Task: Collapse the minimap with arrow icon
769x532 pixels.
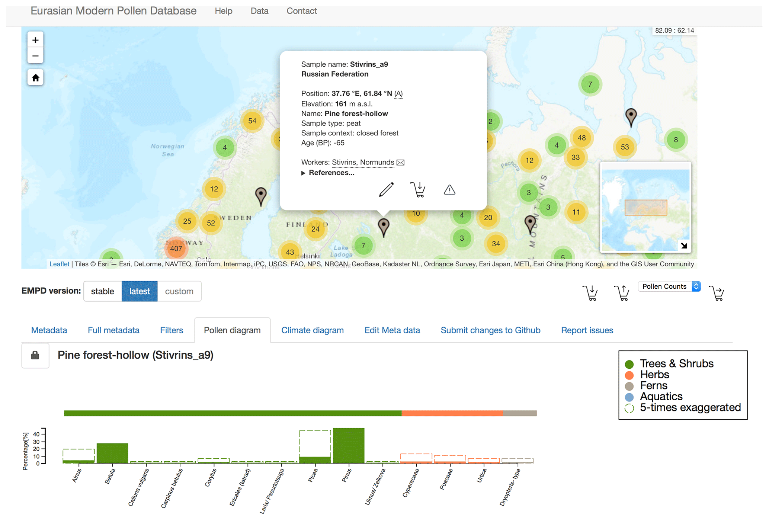Action: point(684,246)
